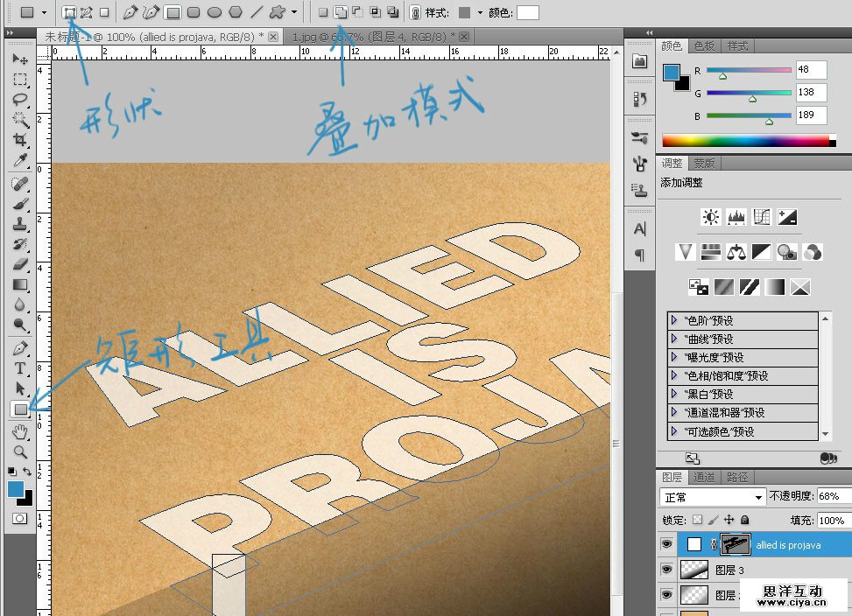This screenshot has width=852, height=616.
Task: Expand the "色阶" presets group
Action: [x=673, y=320]
